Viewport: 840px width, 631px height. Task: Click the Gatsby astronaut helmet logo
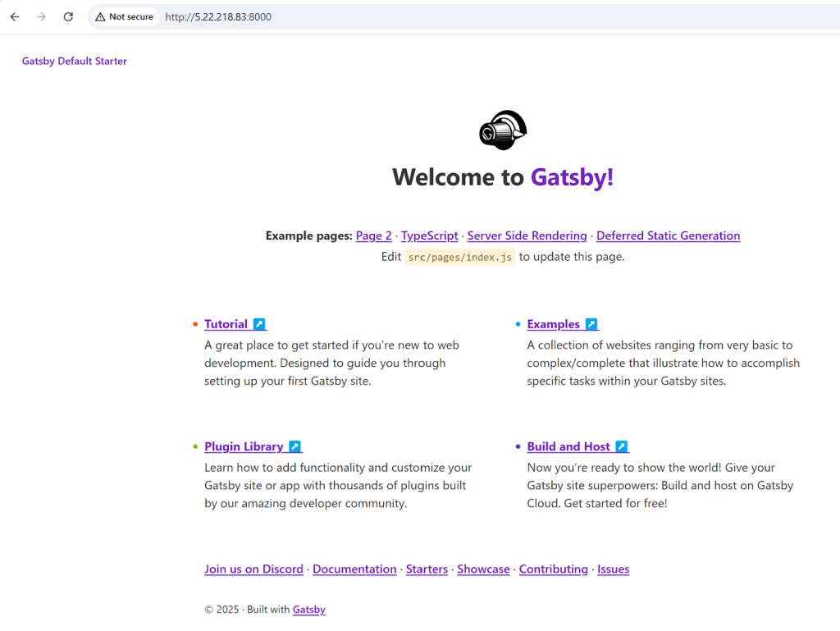(503, 130)
